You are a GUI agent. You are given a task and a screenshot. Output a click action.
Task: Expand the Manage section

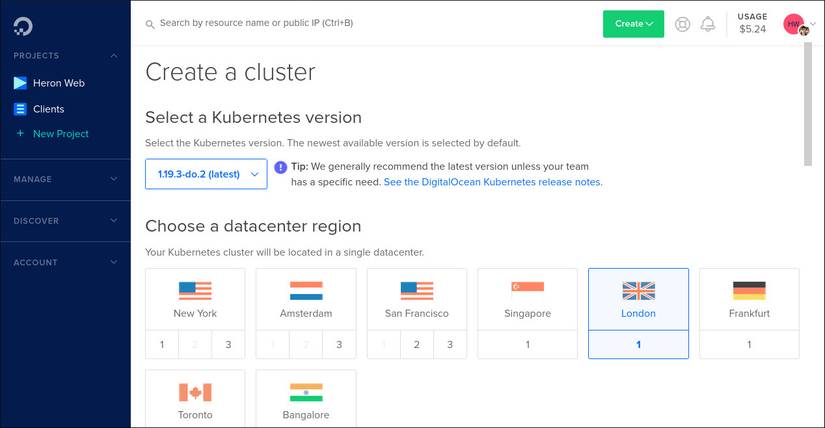point(65,179)
